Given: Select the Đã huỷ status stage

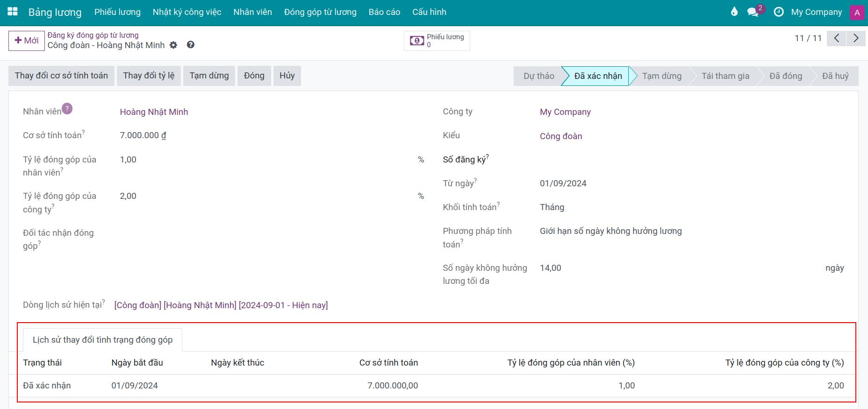Looking at the screenshot, I should [835, 76].
